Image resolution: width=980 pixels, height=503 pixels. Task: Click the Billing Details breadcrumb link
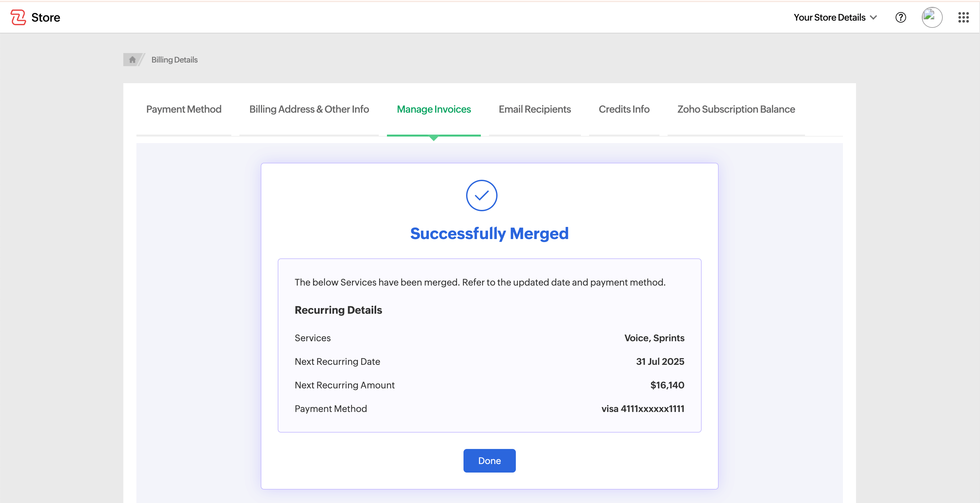tap(174, 60)
